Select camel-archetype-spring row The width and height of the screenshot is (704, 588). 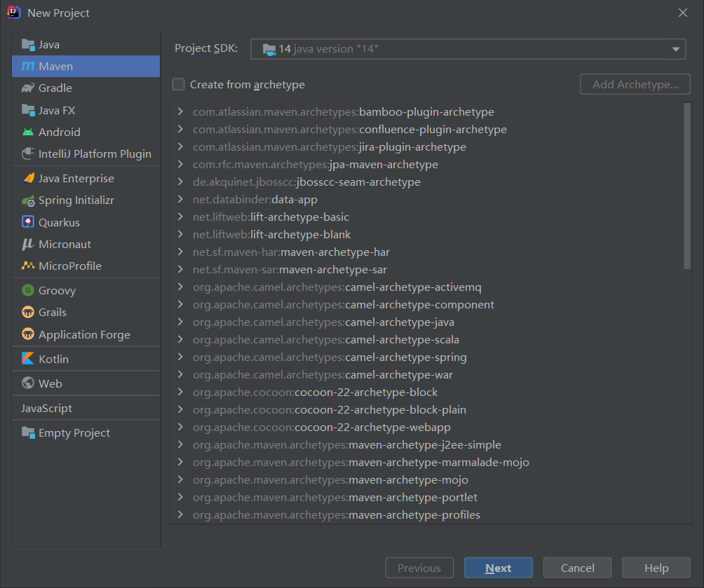[428, 357]
